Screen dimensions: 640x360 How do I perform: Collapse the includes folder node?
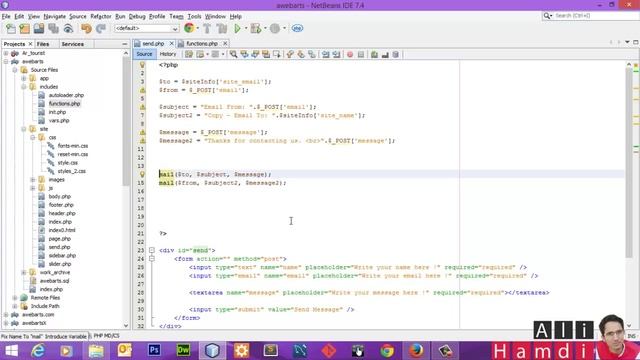(x=24, y=87)
